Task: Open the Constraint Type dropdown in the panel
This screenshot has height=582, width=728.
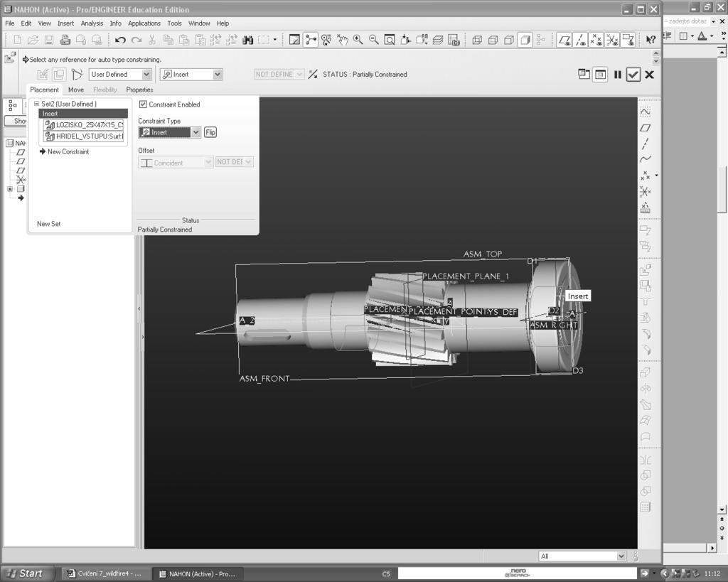Action: click(x=196, y=132)
